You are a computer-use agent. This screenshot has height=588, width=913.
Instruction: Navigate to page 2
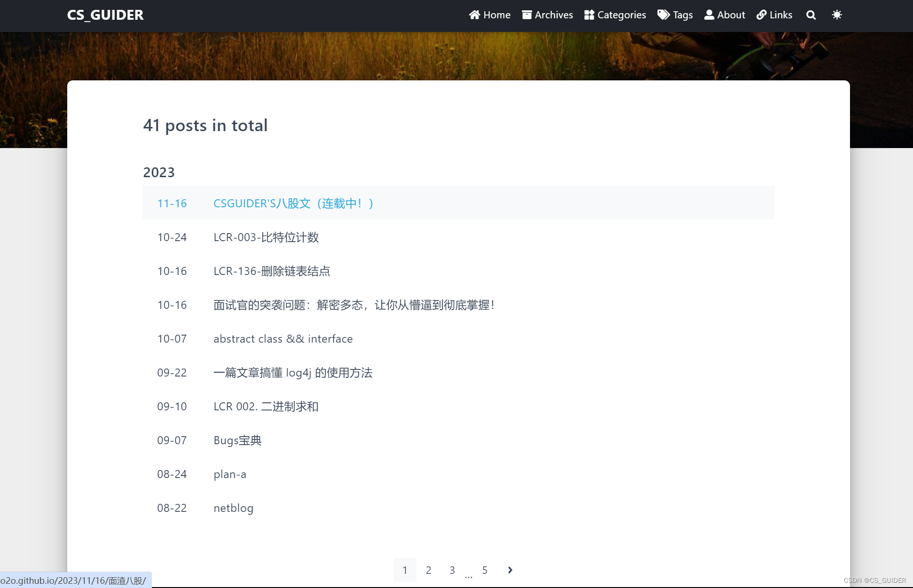pyautogui.click(x=429, y=570)
